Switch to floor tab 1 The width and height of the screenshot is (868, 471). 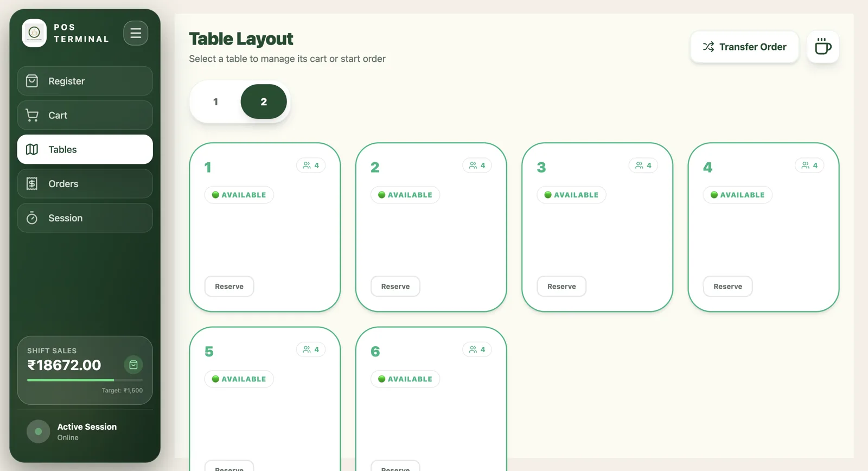216,101
